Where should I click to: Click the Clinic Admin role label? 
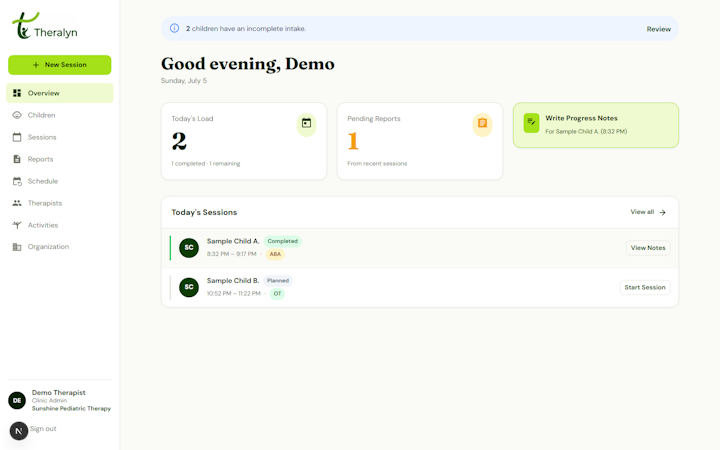pyautogui.click(x=49, y=400)
